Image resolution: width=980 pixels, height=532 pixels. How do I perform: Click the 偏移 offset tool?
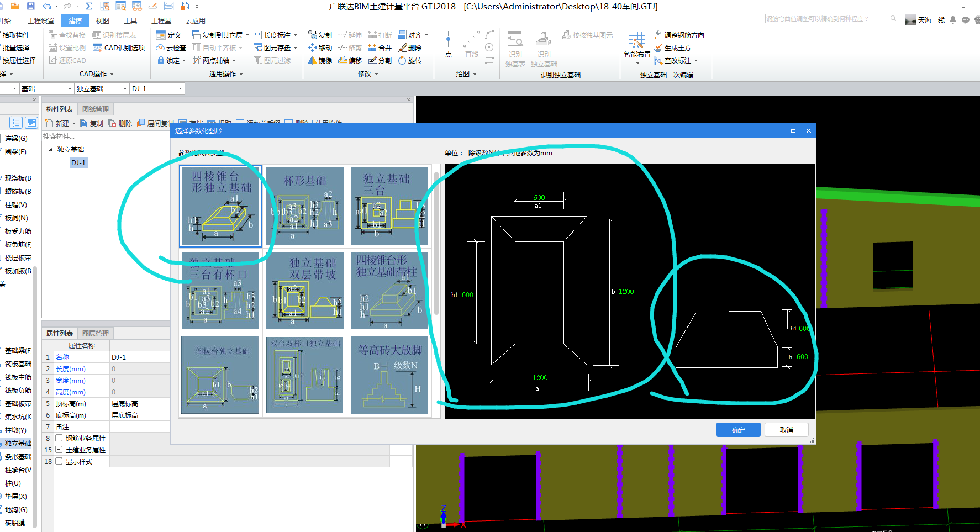click(350, 60)
